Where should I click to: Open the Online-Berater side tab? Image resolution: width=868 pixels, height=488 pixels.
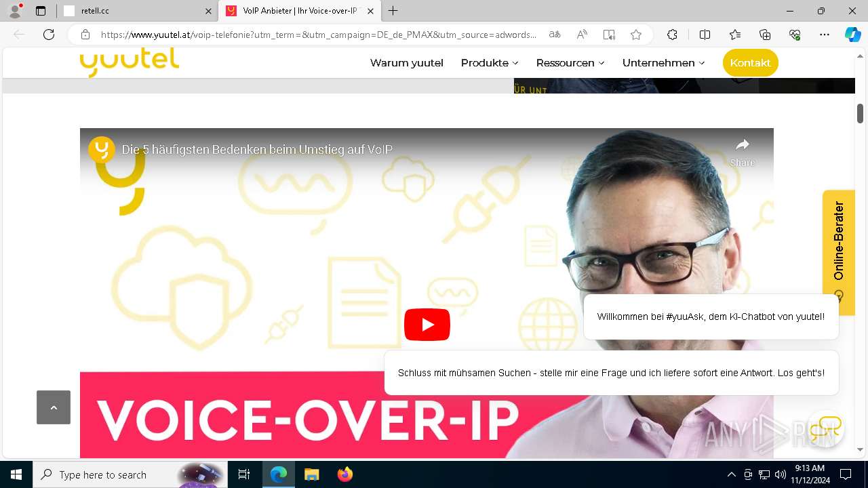[839, 252]
